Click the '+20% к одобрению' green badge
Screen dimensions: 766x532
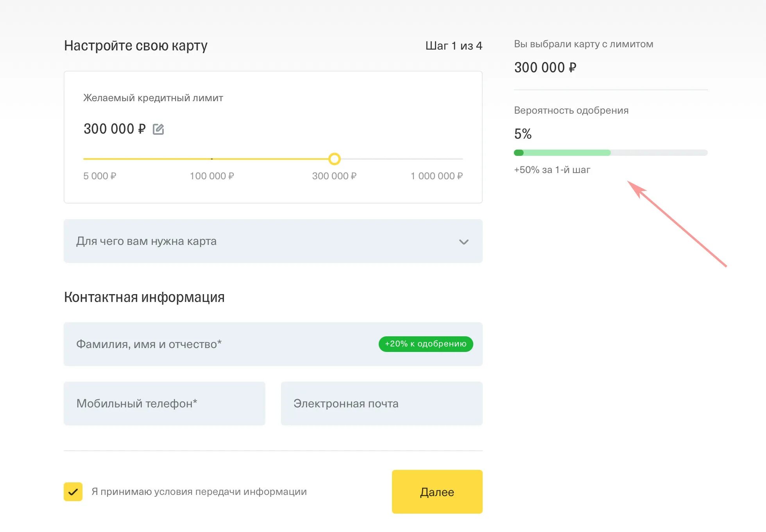tap(426, 344)
